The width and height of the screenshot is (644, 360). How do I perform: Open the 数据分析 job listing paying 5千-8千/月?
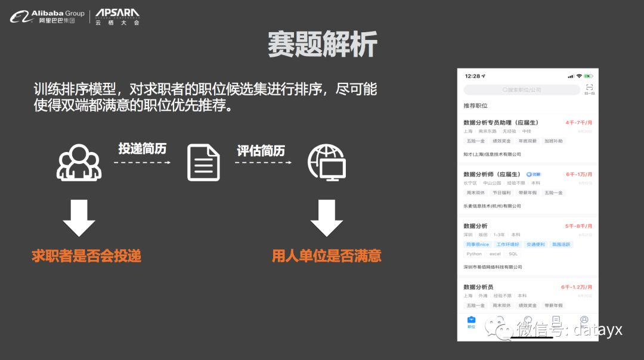click(528, 246)
